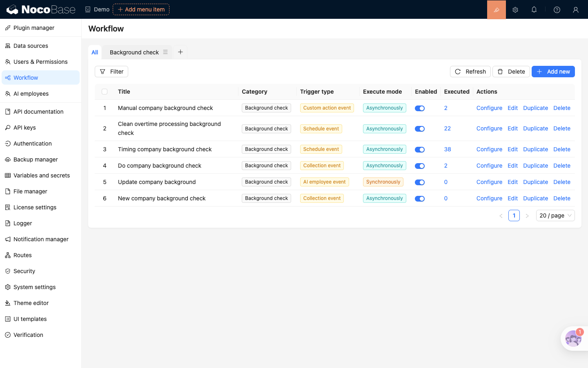Go to previous page arrow
588x368 pixels.
(x=501, y=215)
